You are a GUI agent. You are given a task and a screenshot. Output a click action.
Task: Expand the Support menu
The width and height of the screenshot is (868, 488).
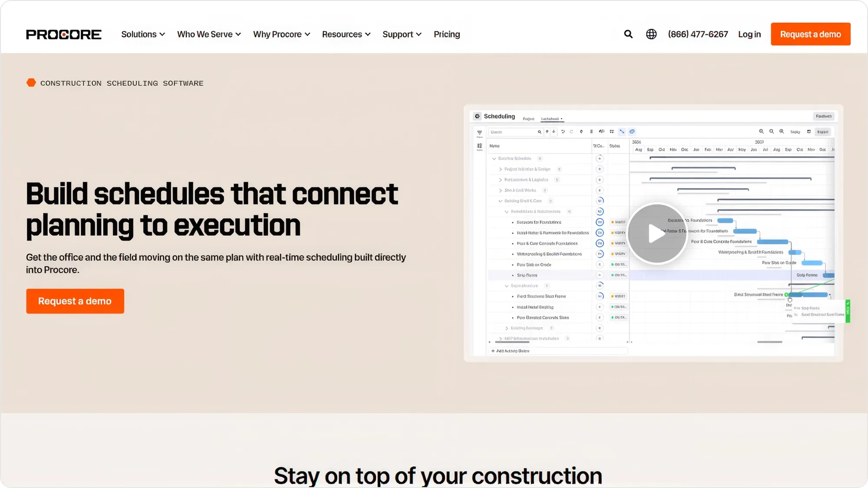[402, 34]
